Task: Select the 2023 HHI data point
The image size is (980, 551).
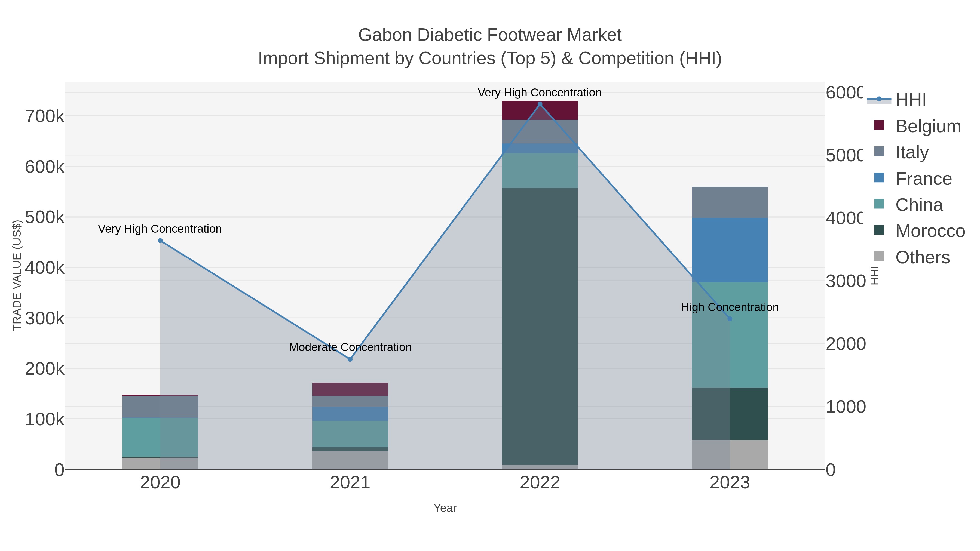Action: point(730,319)
